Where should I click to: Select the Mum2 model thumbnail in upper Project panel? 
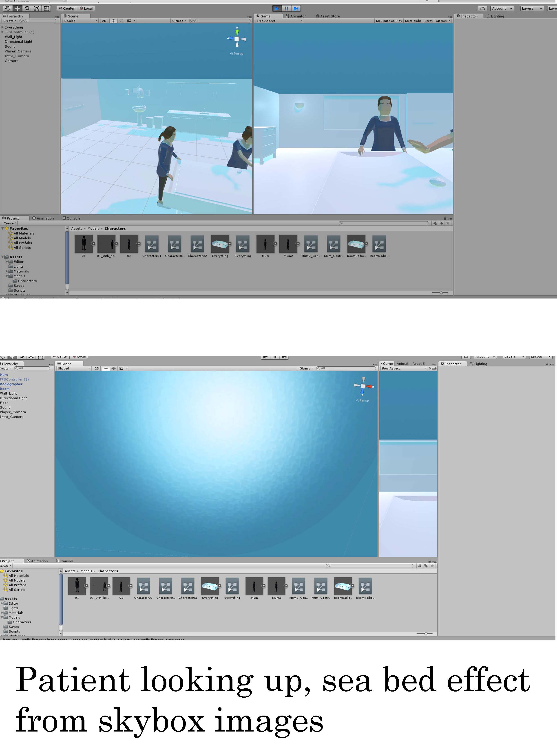click(288, 244)
